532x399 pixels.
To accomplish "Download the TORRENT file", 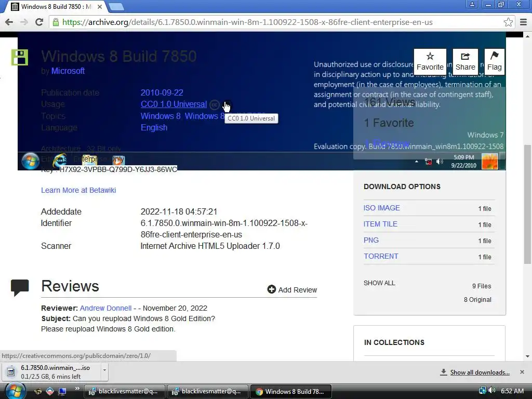I will (381, 256).
